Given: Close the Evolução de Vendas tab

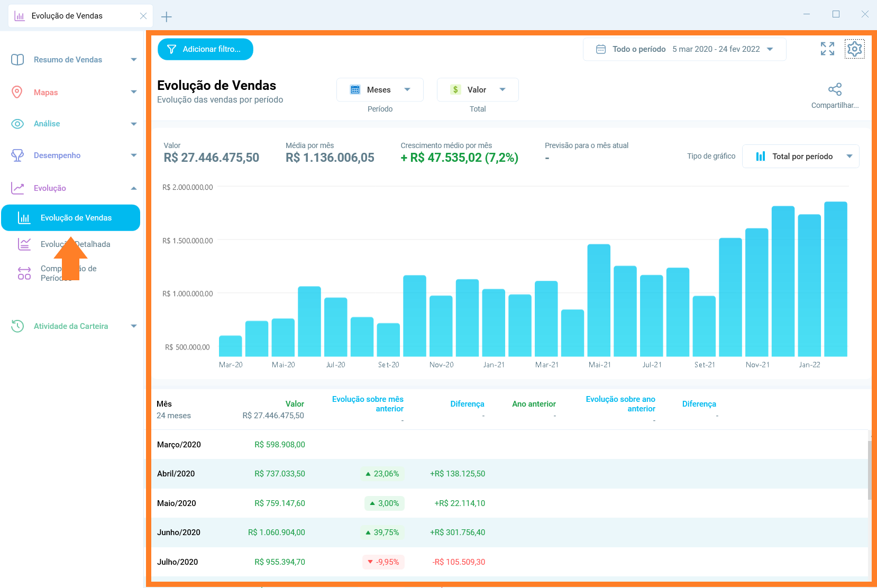Looking at the screenshot, I should (x=143, y=16).
